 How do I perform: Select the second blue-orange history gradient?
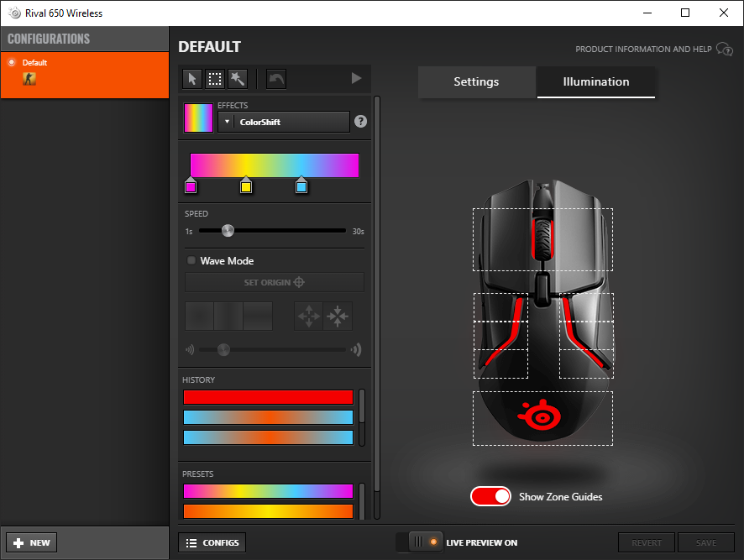tap(268, 417)
